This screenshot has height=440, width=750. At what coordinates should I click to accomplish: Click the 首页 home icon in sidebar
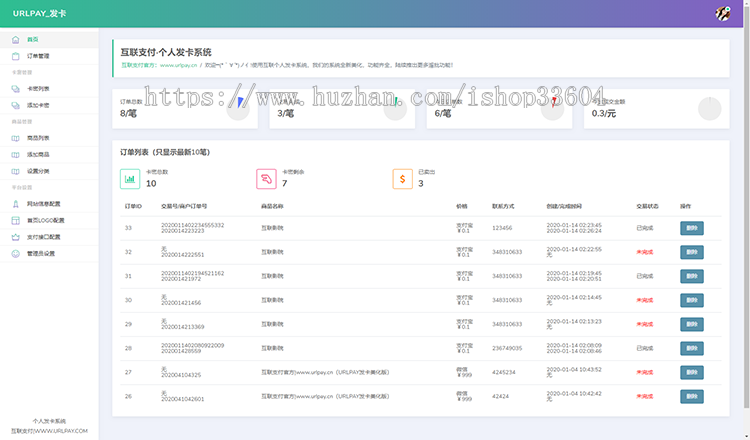coord(15,39)
